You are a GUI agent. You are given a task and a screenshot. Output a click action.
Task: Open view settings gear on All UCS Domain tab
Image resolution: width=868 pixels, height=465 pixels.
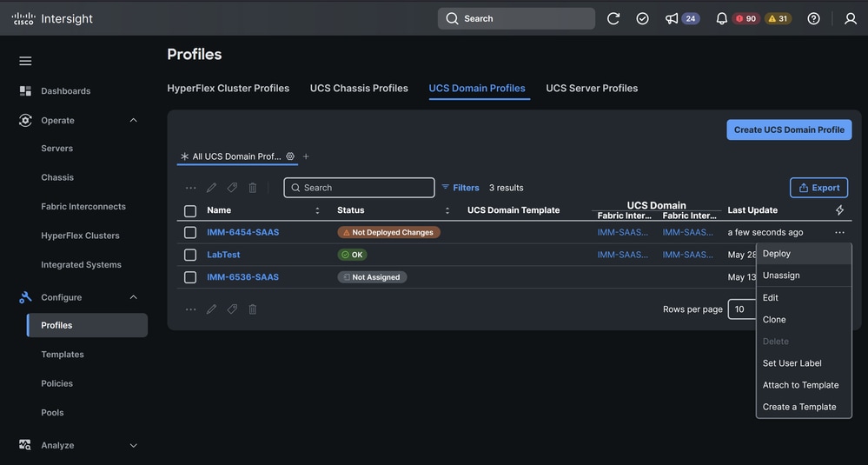(x=290, y=156)
